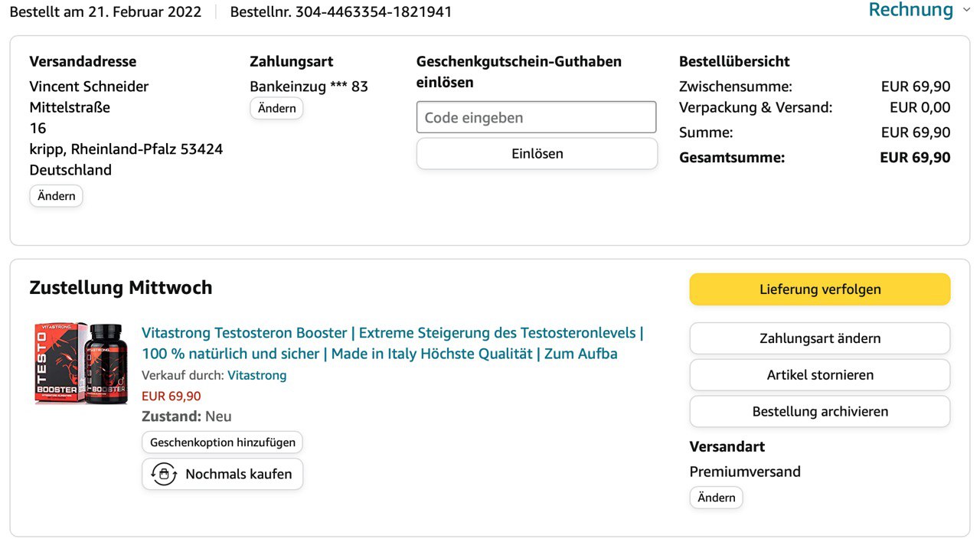The width and height of the screenshot is (980, 542).
Task: Select Zahlungsart ändern button
Action: pos(819,338)
